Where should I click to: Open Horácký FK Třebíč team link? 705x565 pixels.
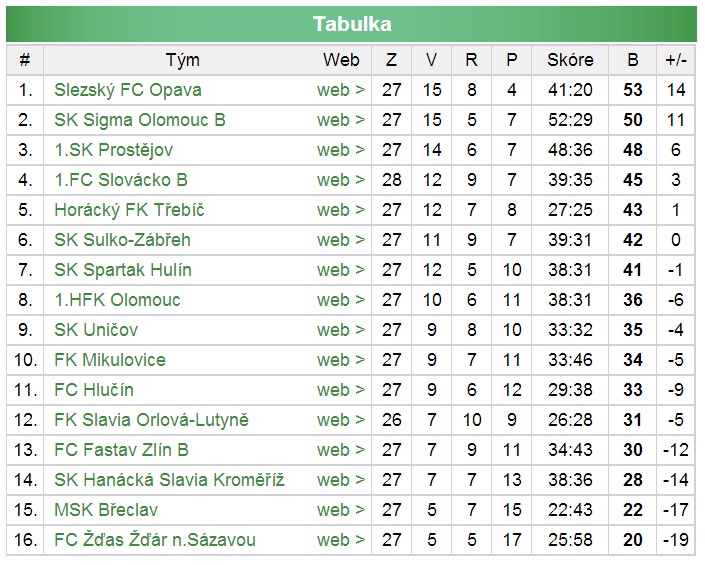pos(129,210)
